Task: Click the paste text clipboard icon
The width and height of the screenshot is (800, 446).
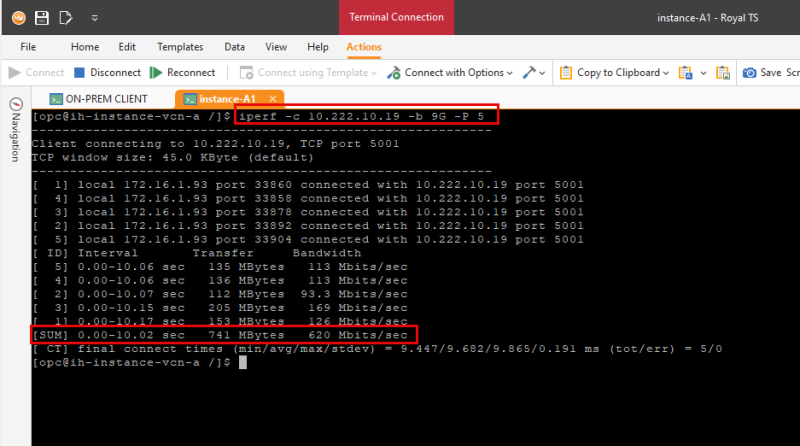Action: tap(686, 73)
